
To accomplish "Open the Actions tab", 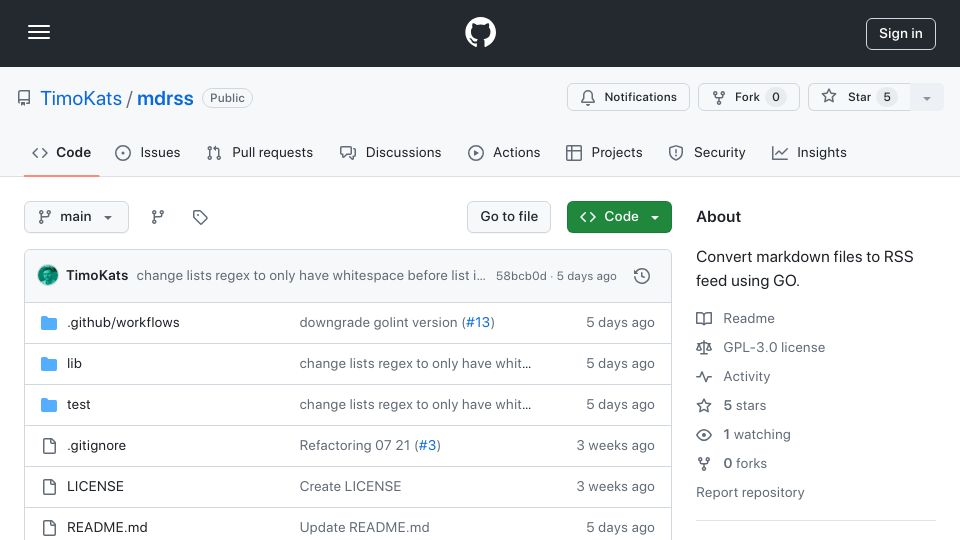I will 504,152.
